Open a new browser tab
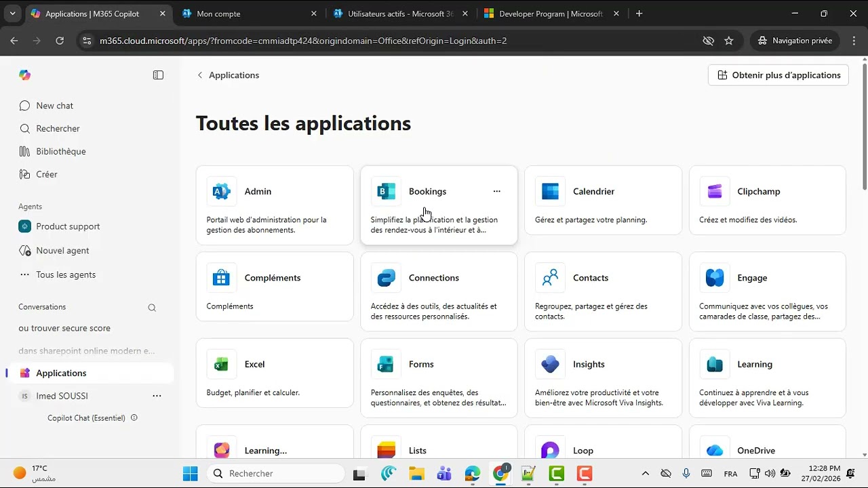Image resolution: width=868 pixels, height=488 pixels. pyautogui.click(x=639, y=14)
